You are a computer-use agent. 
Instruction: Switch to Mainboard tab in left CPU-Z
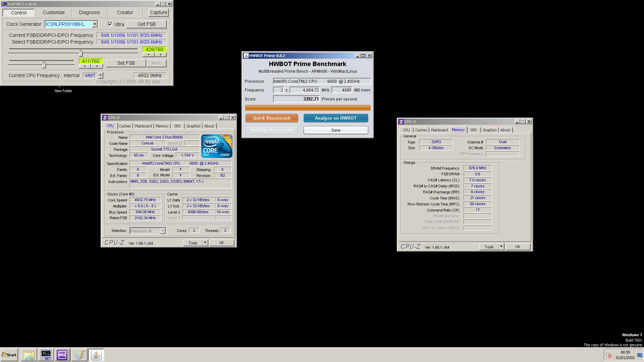click(x=143, y=126)
